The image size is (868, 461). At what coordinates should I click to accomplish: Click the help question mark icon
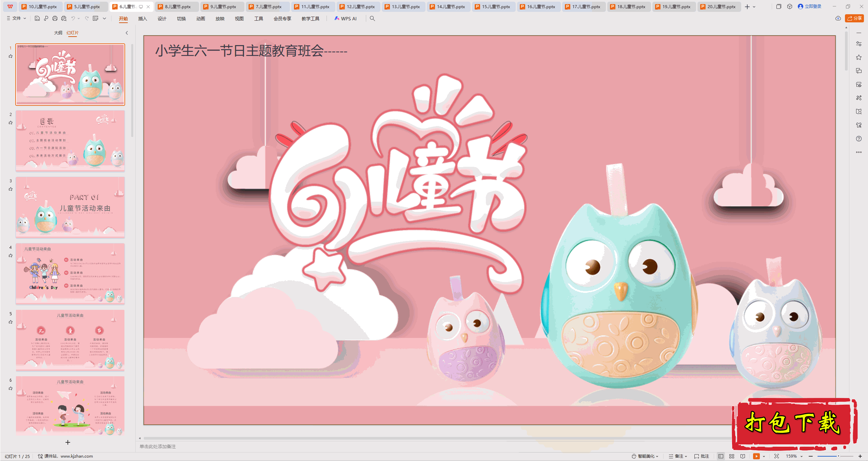[x=859, y=139]
